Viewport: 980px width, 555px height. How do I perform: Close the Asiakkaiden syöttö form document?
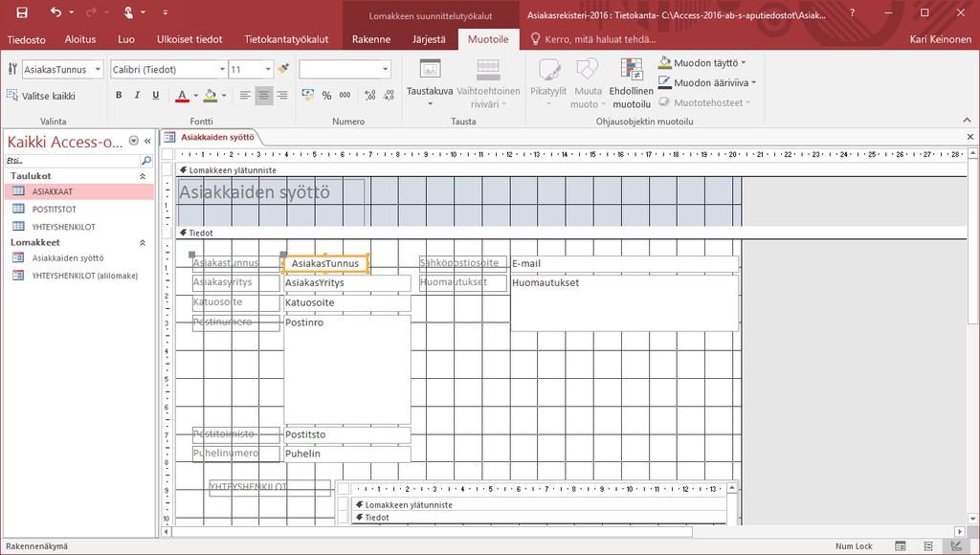point(970,136)
